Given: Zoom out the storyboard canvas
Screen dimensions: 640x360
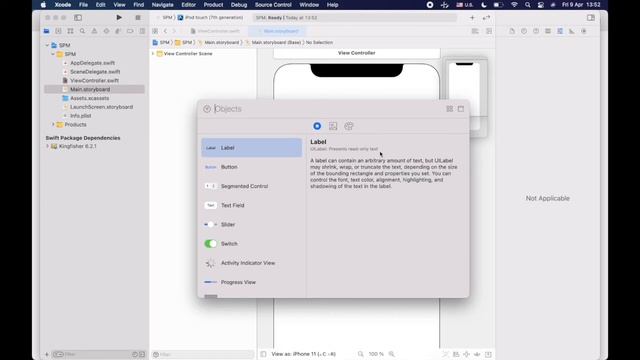Looking at the screenshot, I should pos(360,354).
